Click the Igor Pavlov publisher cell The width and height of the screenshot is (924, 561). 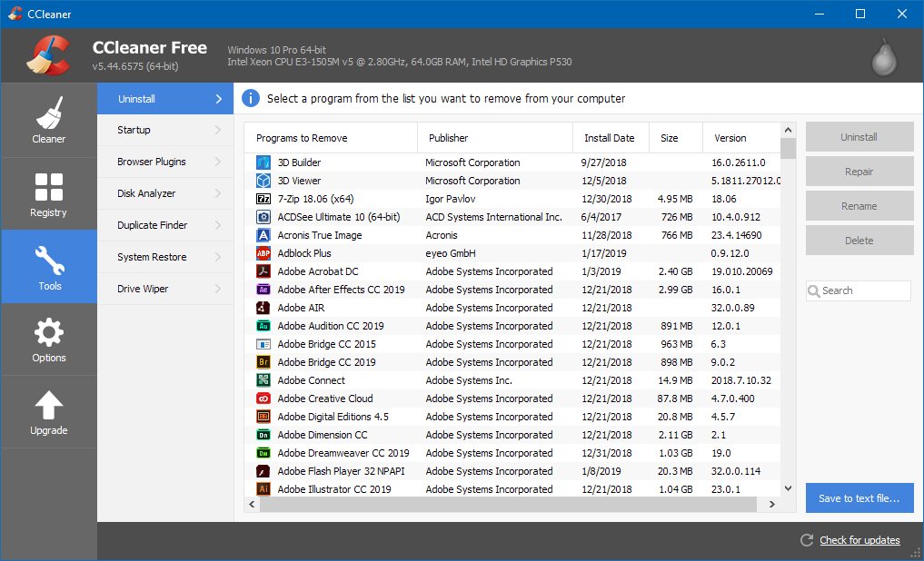[451, 199]
